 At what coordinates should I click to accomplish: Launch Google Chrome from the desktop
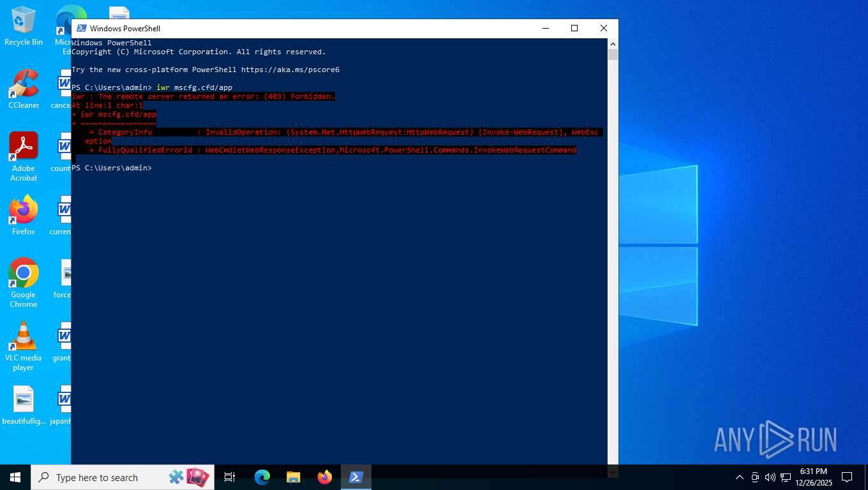24,283
